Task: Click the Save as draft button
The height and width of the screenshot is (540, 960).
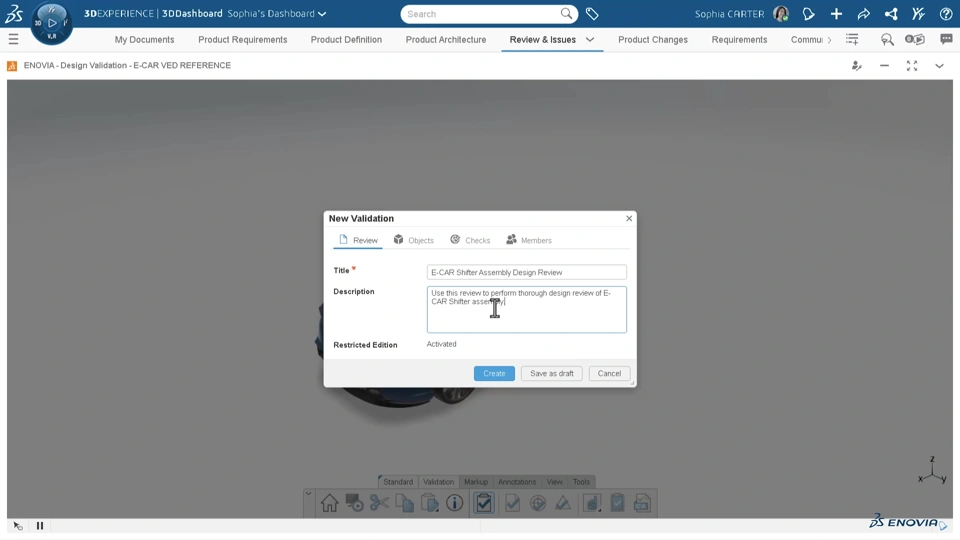Action: (x=552, y=373)
